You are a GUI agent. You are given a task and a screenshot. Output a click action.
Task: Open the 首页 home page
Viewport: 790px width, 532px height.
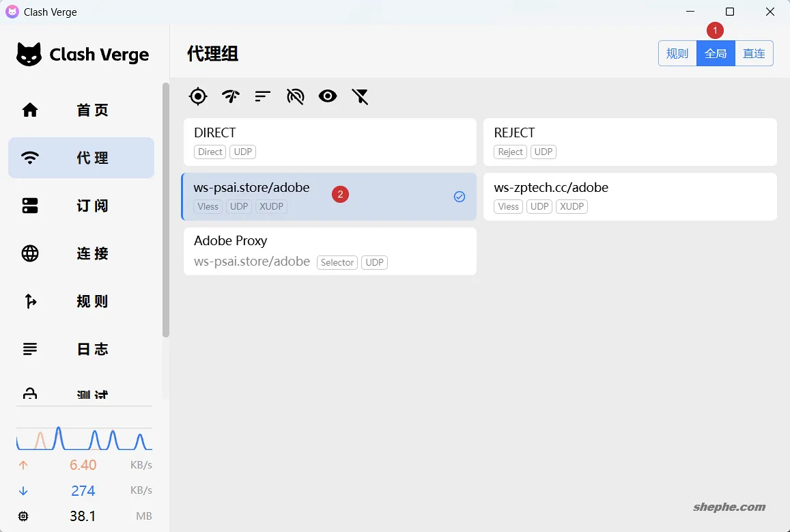(81, 110)
